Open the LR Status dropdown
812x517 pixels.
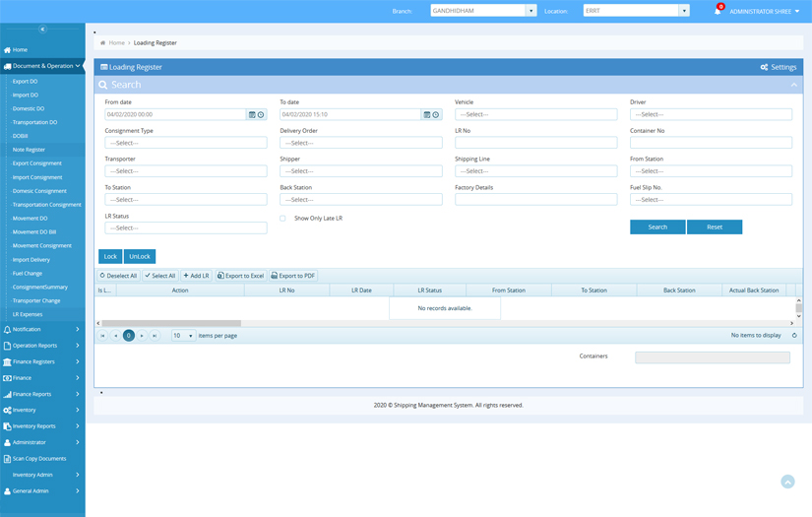[x=186, y=227]
